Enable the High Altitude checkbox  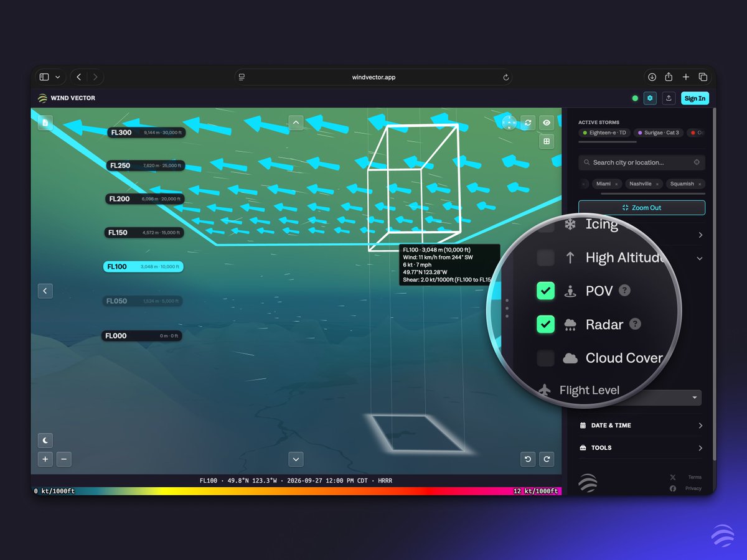click(545, 257)
